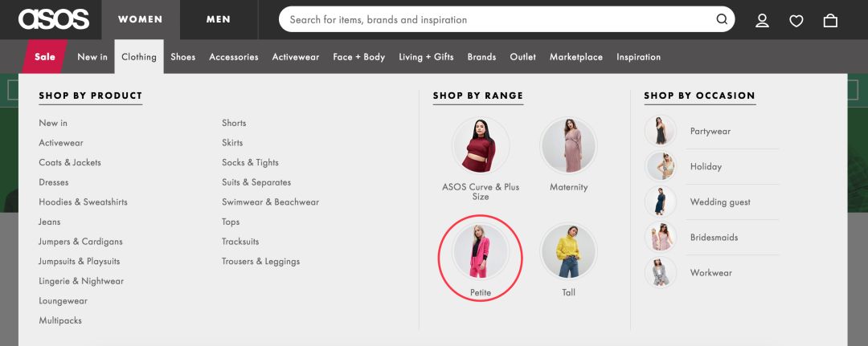This screenshot has width=868, height=346.
Task: Open the Activewear navigation menu
Action: point(296,57)
